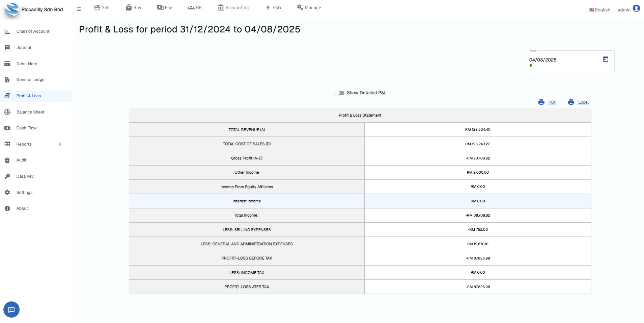Select the Other Income row label
This screenshot has height=323, width=644.
247,172
